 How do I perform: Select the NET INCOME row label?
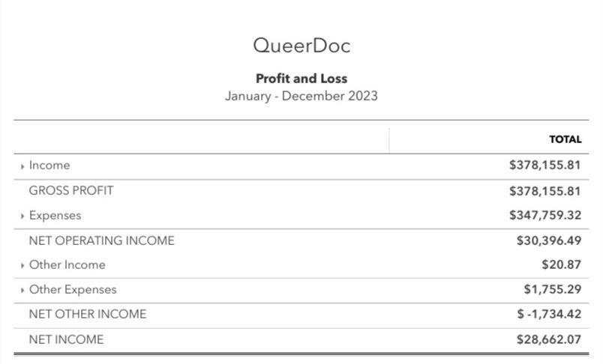point(66,339)
